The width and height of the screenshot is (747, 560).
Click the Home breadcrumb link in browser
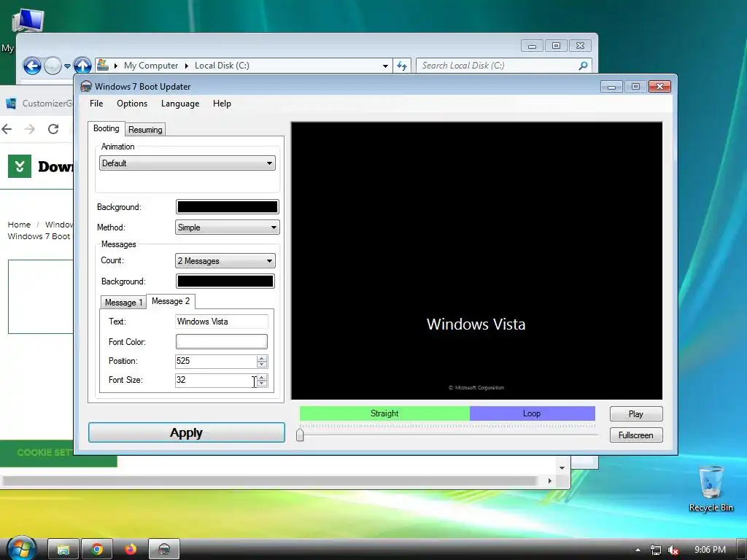19,225
